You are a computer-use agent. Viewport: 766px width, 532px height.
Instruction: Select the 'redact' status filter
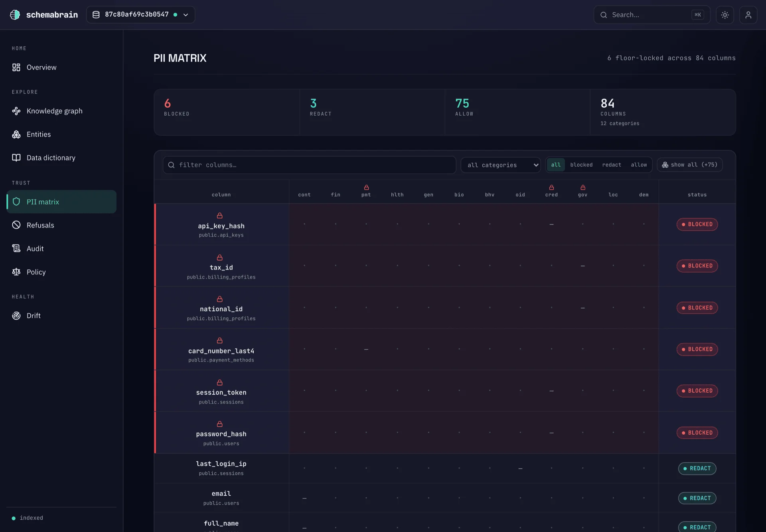point(612,165)
